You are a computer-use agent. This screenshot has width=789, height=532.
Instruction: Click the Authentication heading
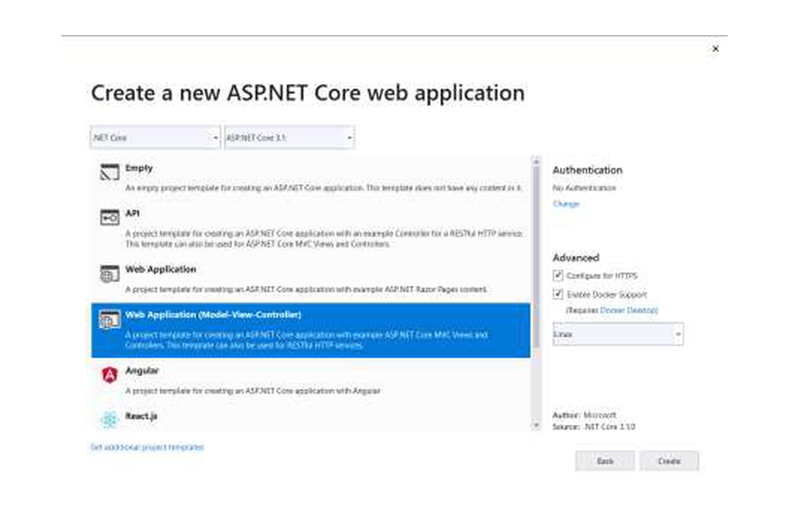tap(587, 170)
